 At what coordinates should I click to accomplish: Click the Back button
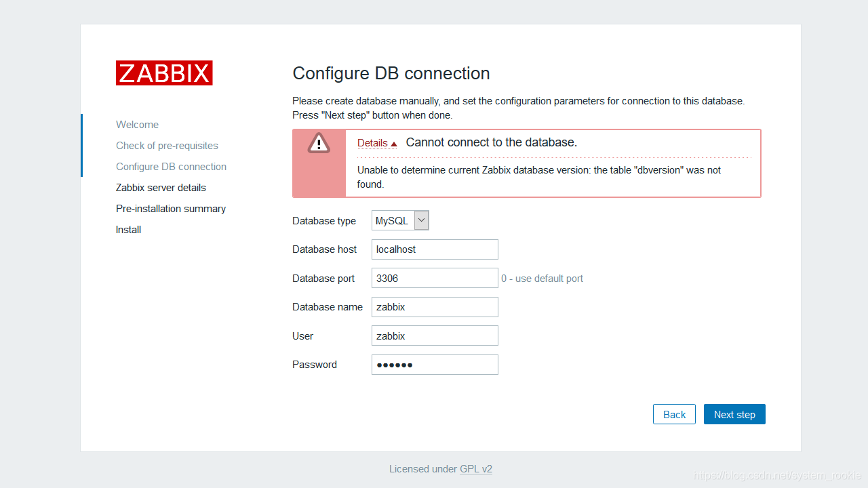[674, 414]
